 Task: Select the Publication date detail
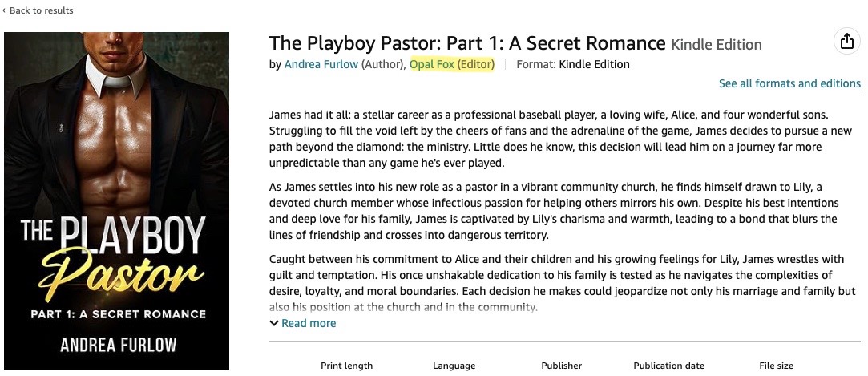(668, 366)
